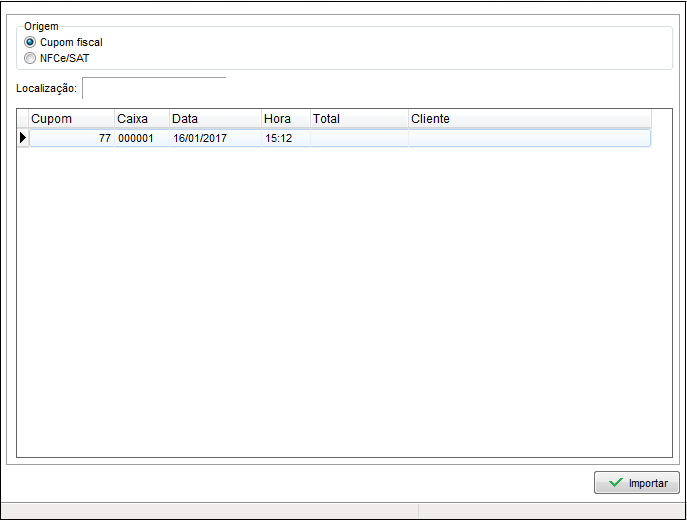Click the Localização search field
Viewport: 687px width, 521px height.
[154, 89]
